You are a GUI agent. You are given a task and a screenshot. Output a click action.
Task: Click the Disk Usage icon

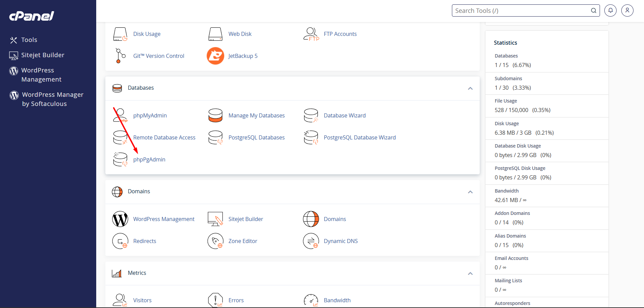[120, 34]
